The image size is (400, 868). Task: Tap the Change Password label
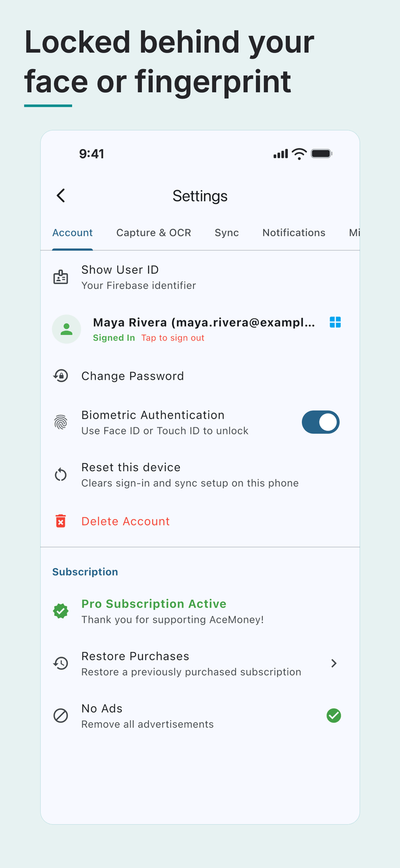(133, 376)
